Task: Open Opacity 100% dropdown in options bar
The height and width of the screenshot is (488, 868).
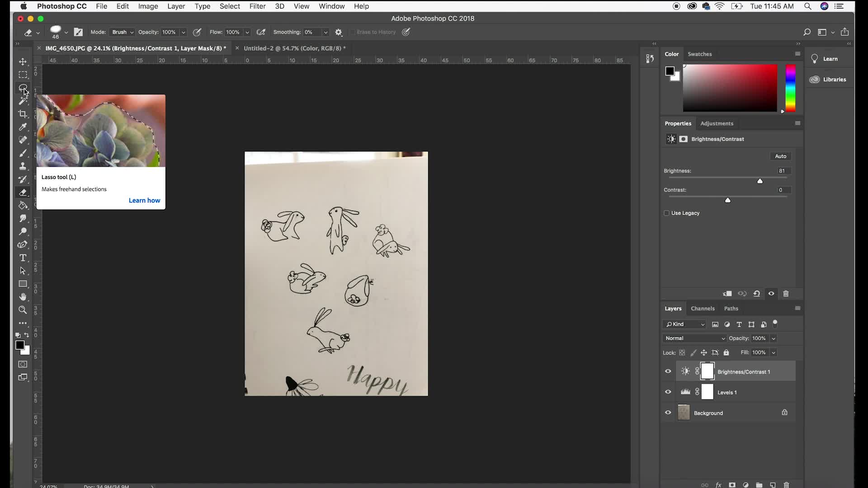Action: tap(183, 32)
